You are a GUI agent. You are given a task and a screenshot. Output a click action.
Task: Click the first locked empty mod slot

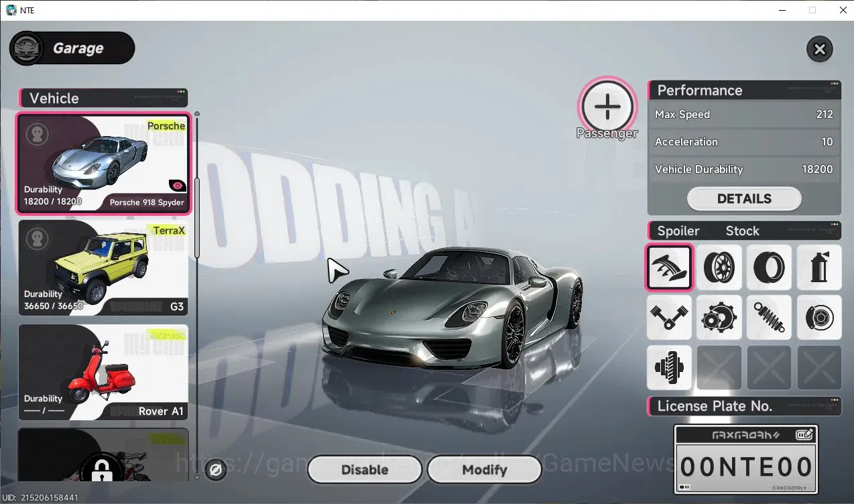(719, 367)
